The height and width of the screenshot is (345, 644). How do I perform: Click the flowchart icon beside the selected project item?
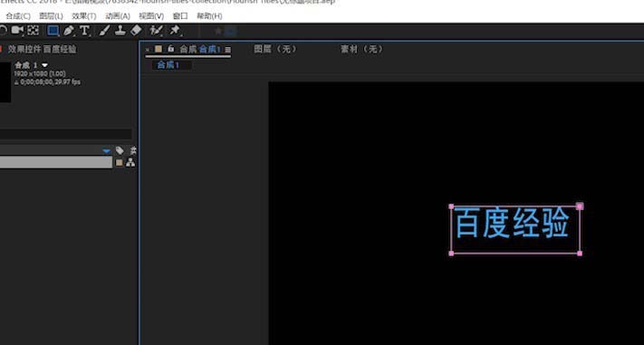click(x=130, y=163)
